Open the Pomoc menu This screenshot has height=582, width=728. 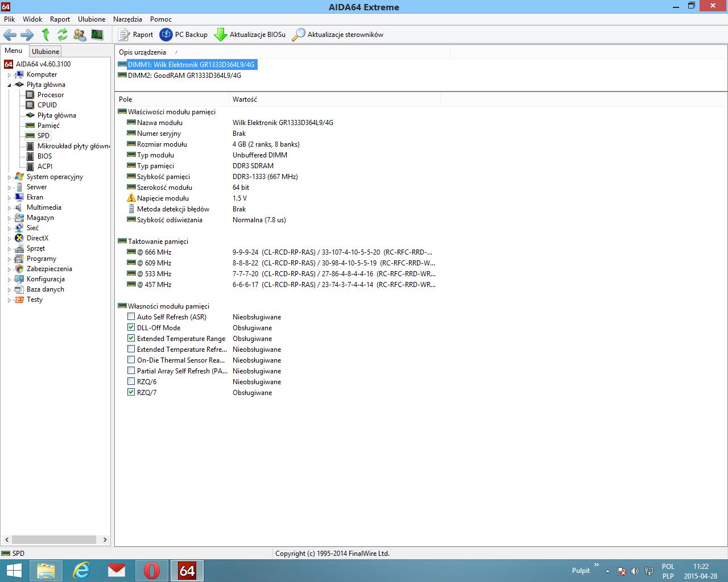click(x=161, y=19)
